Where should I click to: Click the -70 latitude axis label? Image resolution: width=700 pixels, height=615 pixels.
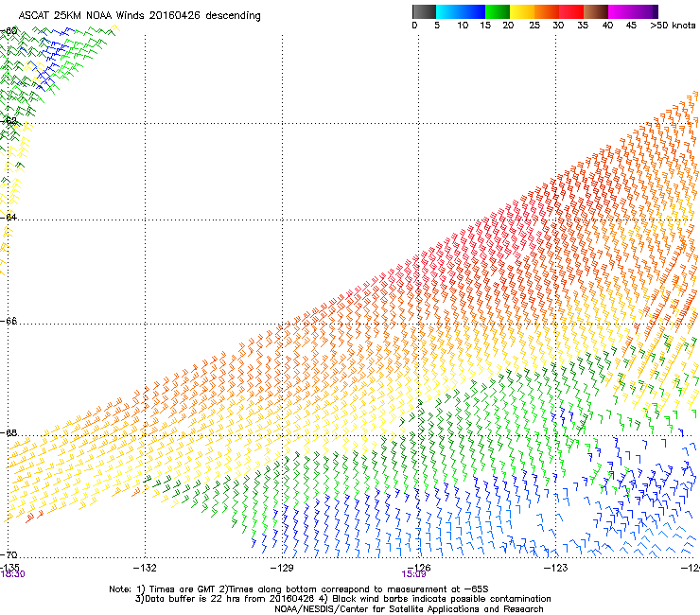point(9,555)
